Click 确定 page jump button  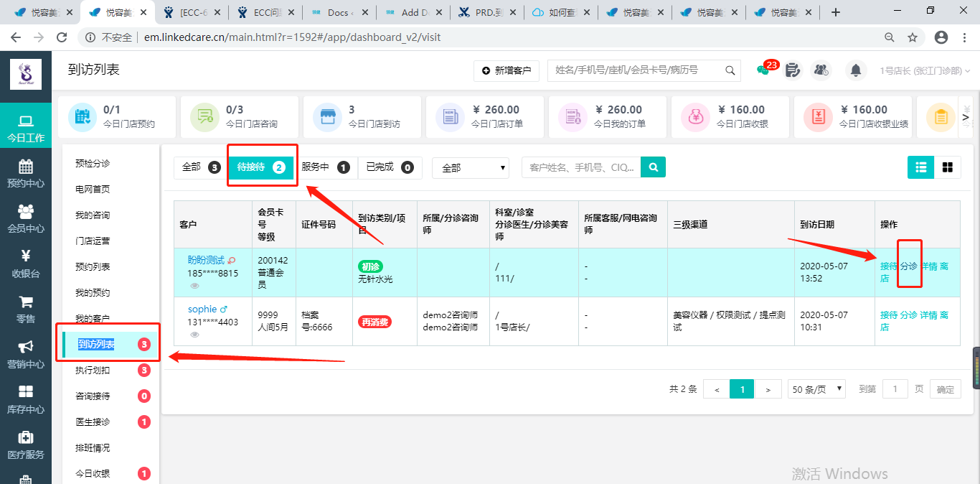pyautogui.click(x=946, y=389)
